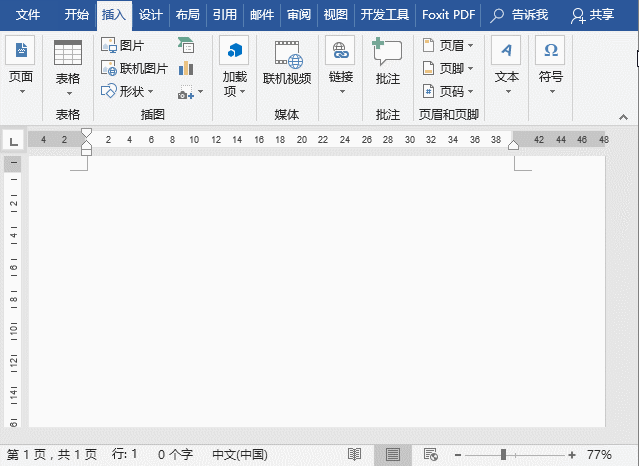
Task: Click the 共享 (Share) button
Action: click(x=592, y=15)
